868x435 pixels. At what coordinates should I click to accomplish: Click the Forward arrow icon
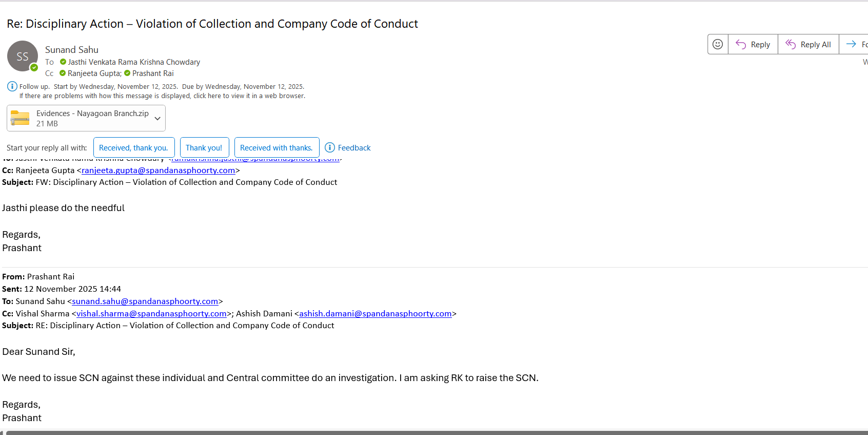point(852,44)
